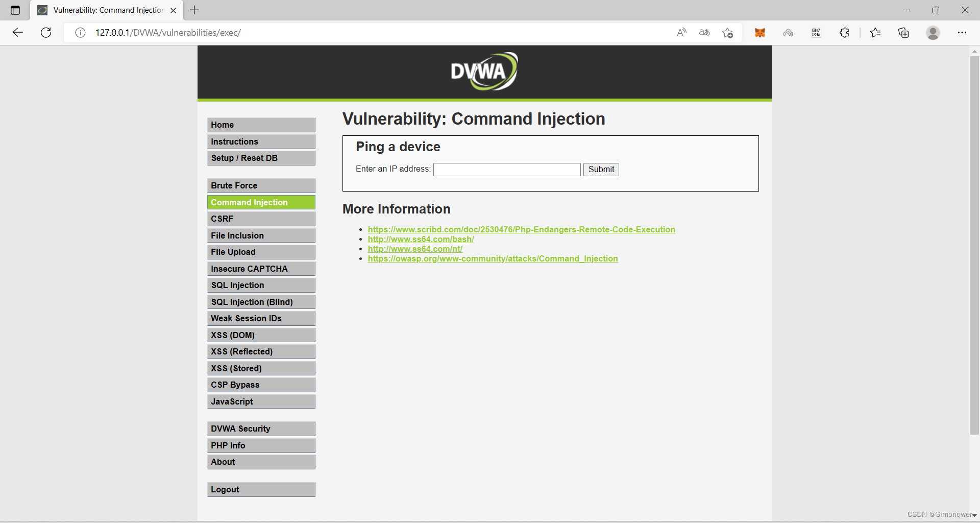This screenshot has width=980, height=523.
Task: Close the Command Injection tab
Action: pyautogui.click(x=173, y=10)
